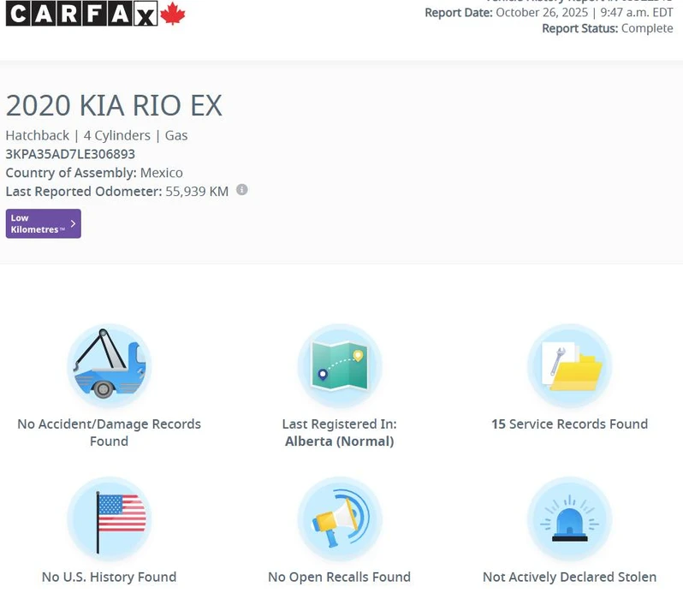Open the Low Kilometres badge
The width and height of the screenshot is (683, 616).
click(43, 224)
